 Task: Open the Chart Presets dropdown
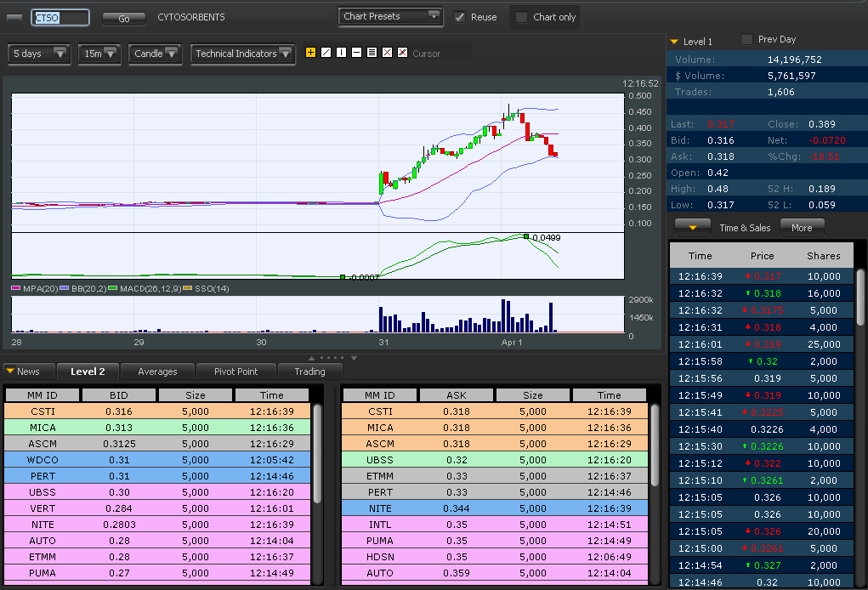pos(391,16)
